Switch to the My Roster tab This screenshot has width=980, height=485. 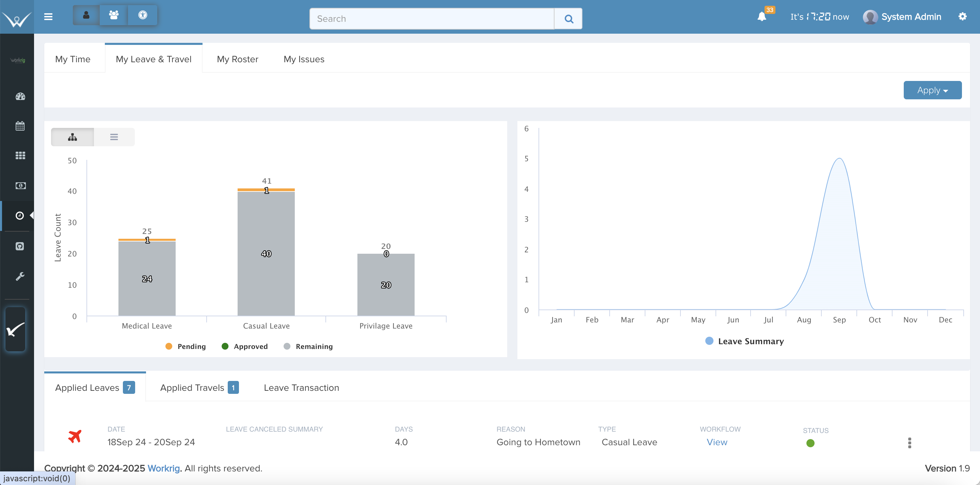(x=237, y=59)
